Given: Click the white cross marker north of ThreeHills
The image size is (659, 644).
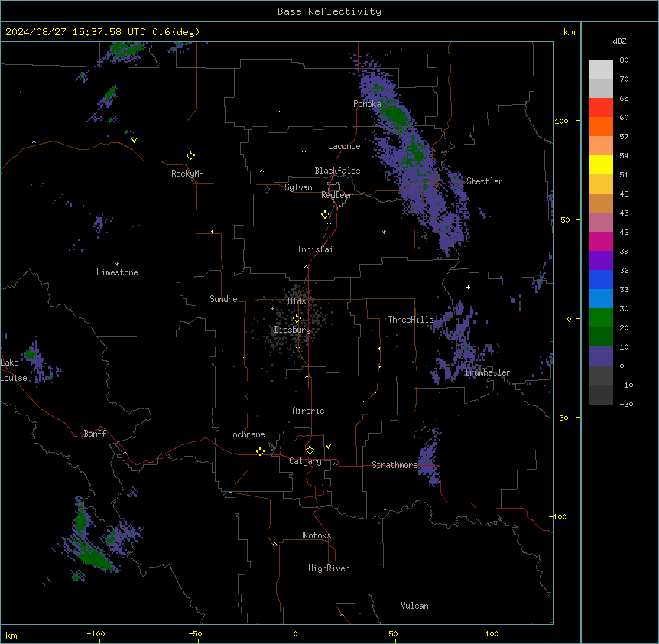Looking at the screenshot, I should tap(468, 287).
